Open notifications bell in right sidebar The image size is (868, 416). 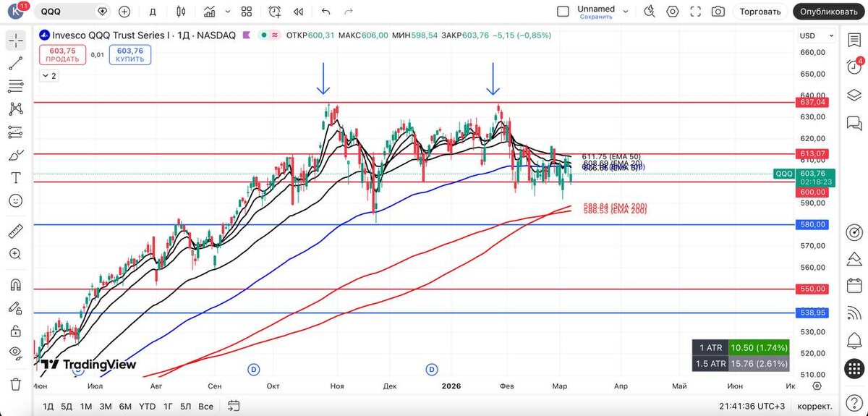pos(854,341)
